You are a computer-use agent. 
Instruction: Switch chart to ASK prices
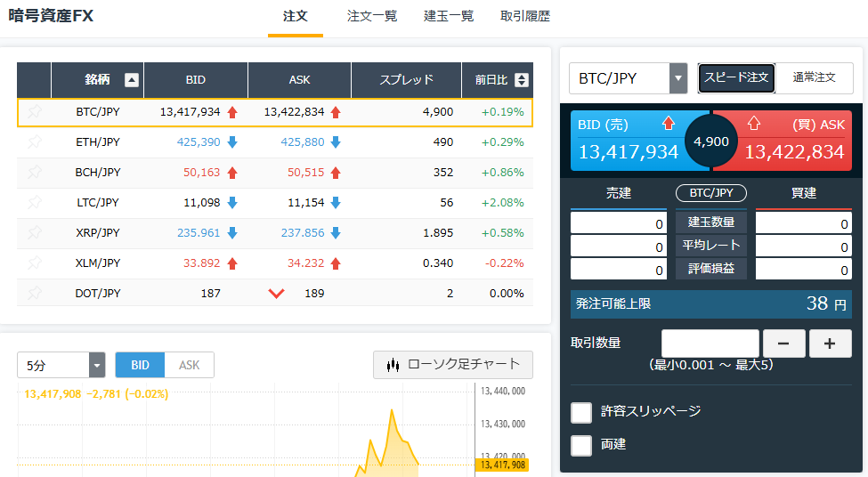190,365
